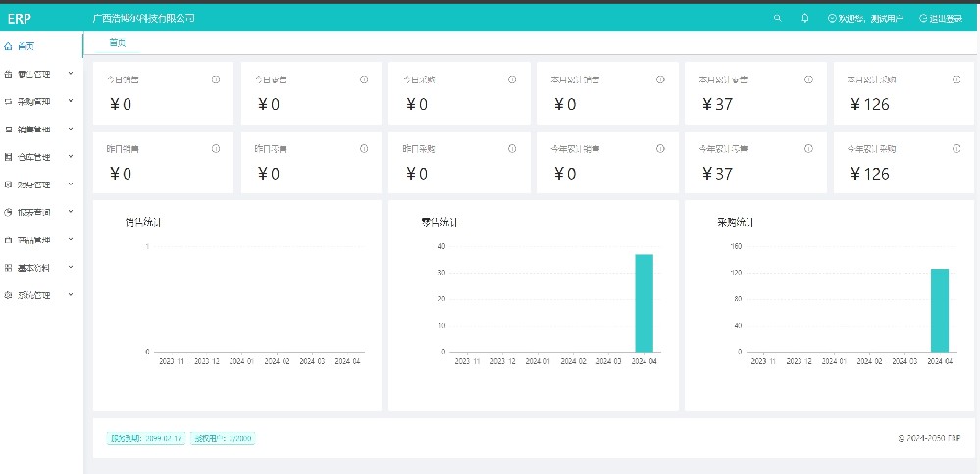
Task: Click the 零售管理 shop icon in the sidebar
Action: pyautogui.click(x=8, y=74)
